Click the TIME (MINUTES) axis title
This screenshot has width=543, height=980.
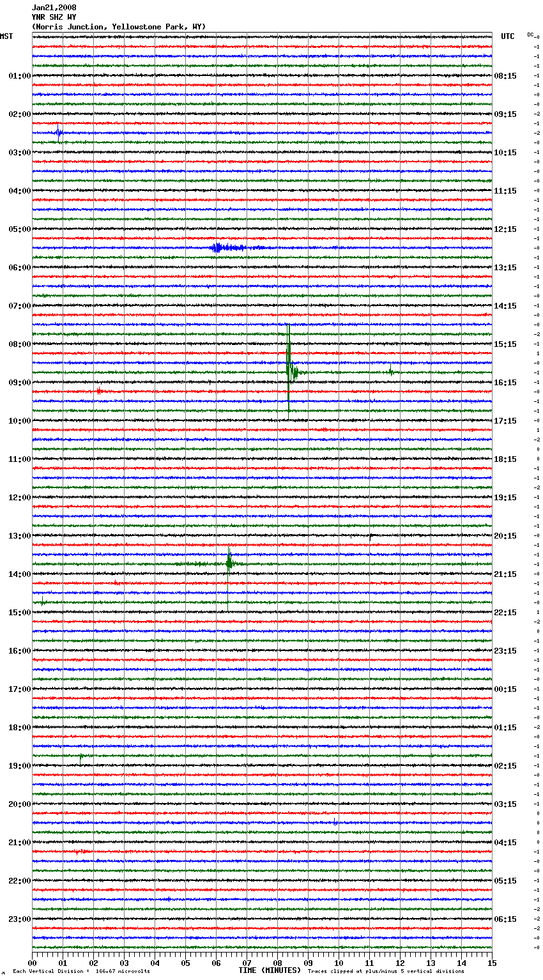(x=270, y=970)
